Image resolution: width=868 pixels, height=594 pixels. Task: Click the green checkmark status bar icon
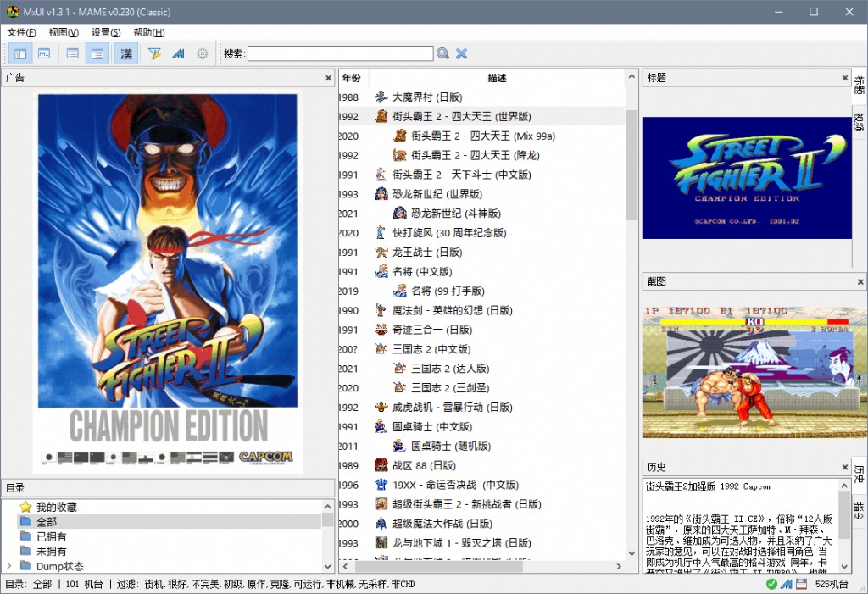point(771,584)
